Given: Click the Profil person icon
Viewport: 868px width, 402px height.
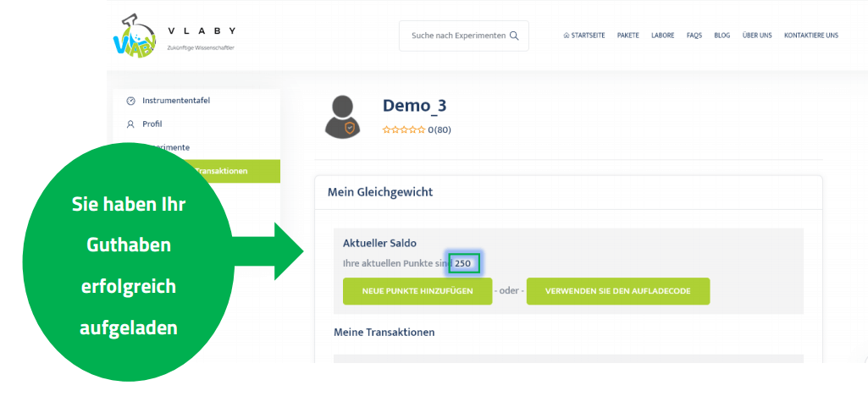Looking at the screenshot, I should click(x=130, y=124).
